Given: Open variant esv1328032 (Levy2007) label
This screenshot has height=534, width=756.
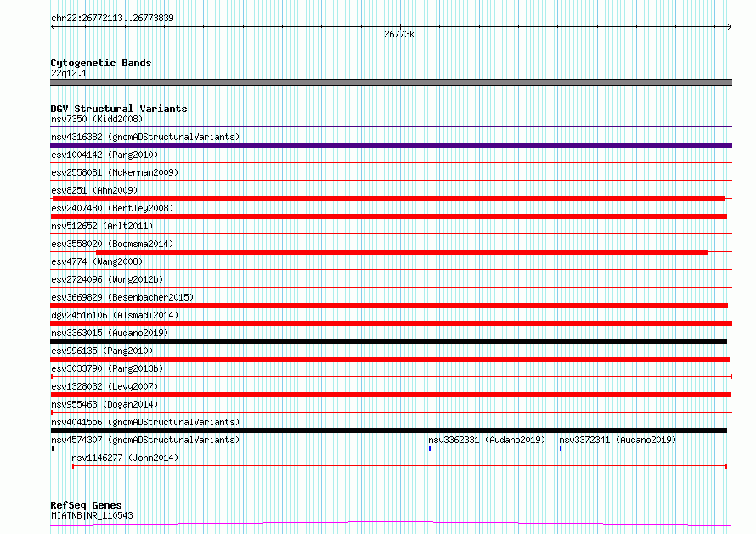Looking at the screenshot, I should (104, 386).
